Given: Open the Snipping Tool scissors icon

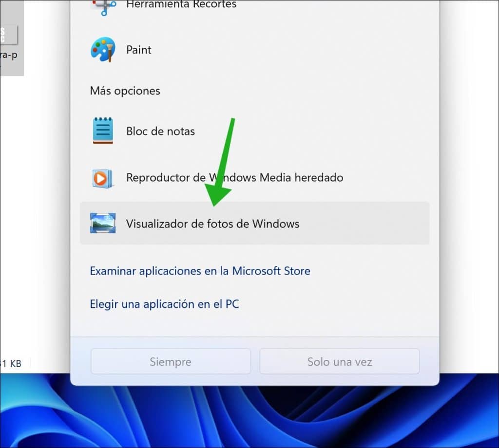Looking at the screenshot, I should 103,7.
